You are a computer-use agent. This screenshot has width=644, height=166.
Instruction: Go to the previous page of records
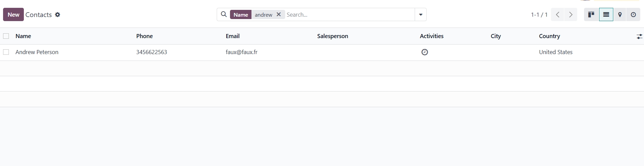pyautogui.click(x=557, y=15)
